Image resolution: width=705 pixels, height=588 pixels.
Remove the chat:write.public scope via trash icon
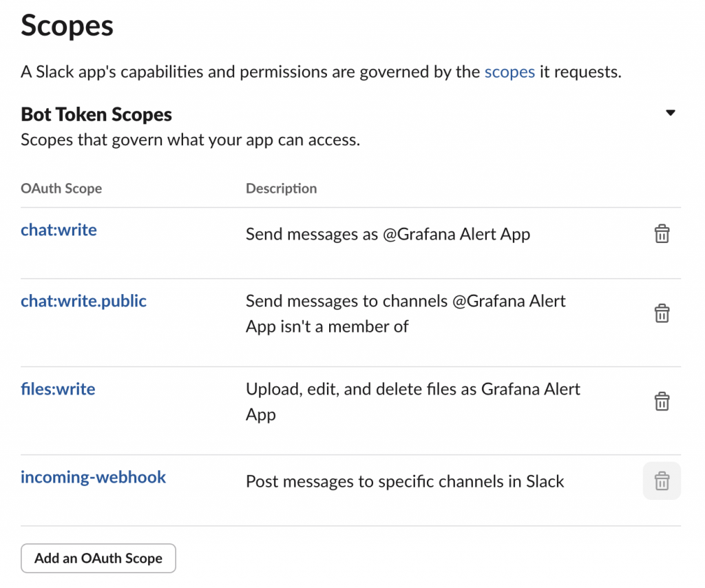pos(662,313)
